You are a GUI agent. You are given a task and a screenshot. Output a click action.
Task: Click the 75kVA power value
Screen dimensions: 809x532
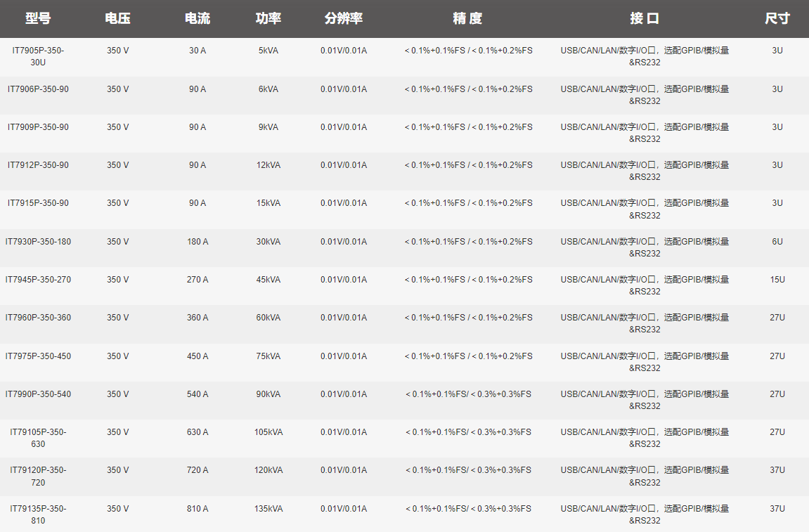click(x=268, y=356)
